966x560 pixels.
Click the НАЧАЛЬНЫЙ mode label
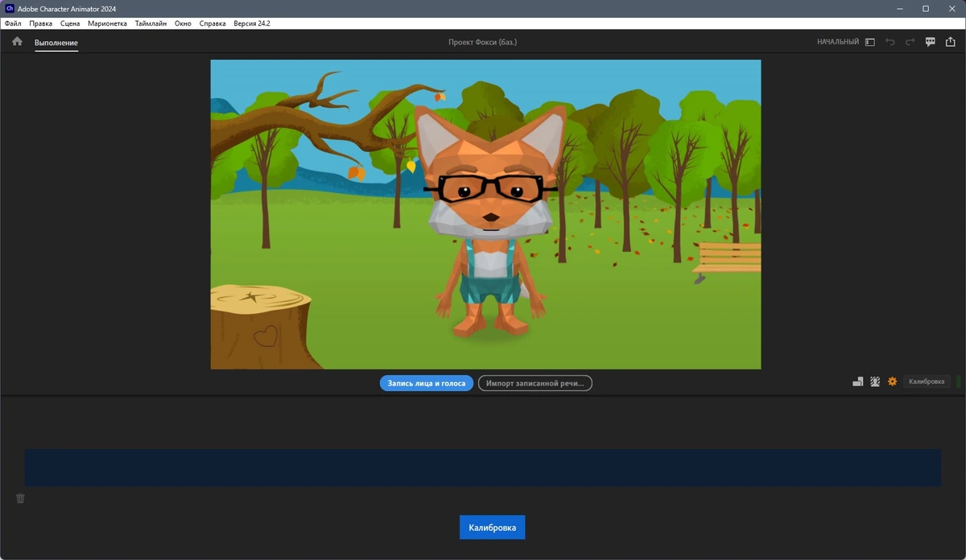837,42
